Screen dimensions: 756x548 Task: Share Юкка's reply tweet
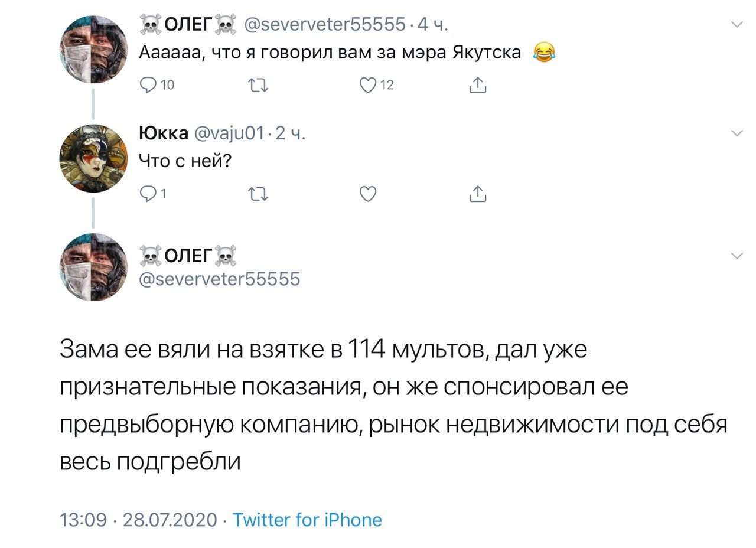coord(477,194)
